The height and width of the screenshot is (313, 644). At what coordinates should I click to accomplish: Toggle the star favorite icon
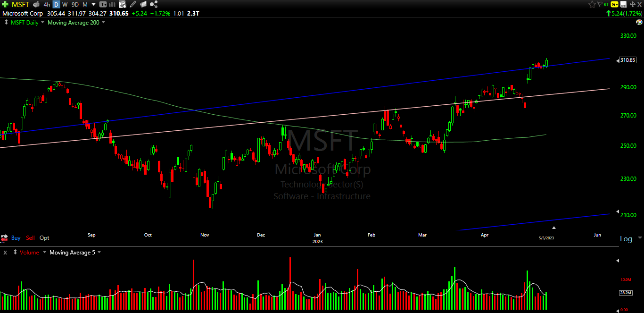pos(592,4)
